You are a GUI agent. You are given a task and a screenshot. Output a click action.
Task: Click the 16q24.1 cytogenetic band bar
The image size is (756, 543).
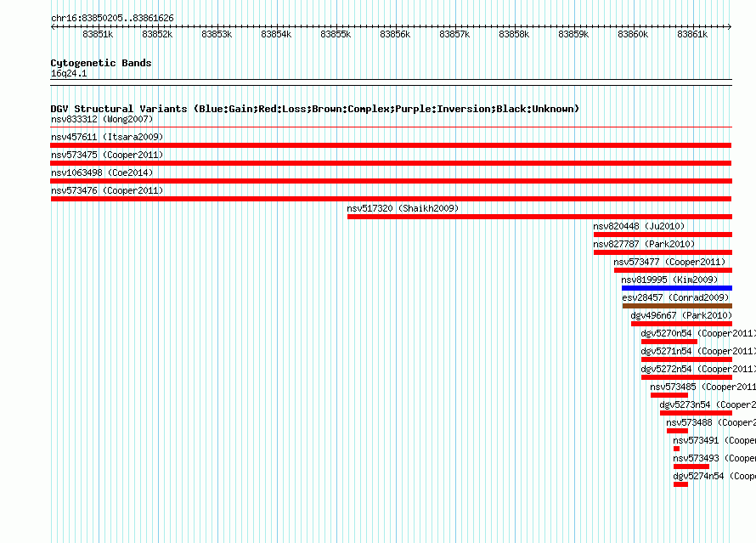click(391, 82)
